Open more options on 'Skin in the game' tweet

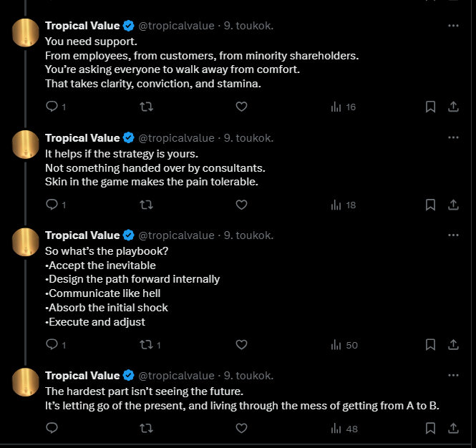click(453, 137)
